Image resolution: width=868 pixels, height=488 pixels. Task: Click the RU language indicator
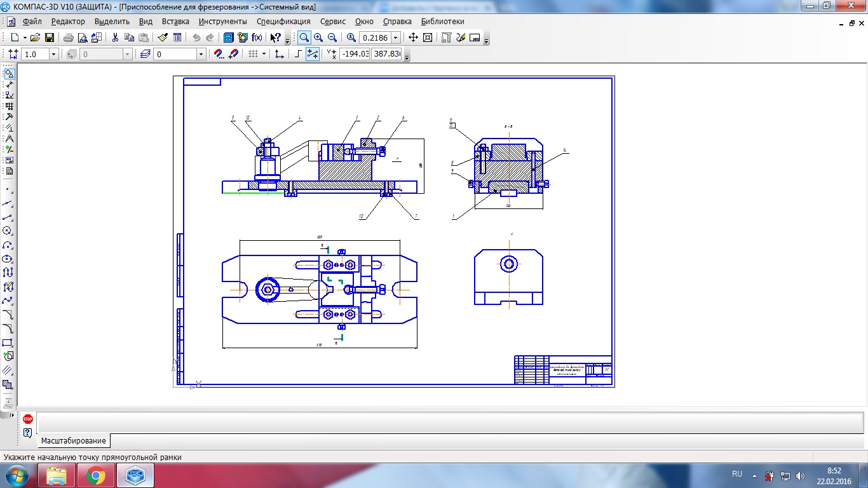(737, 474)
